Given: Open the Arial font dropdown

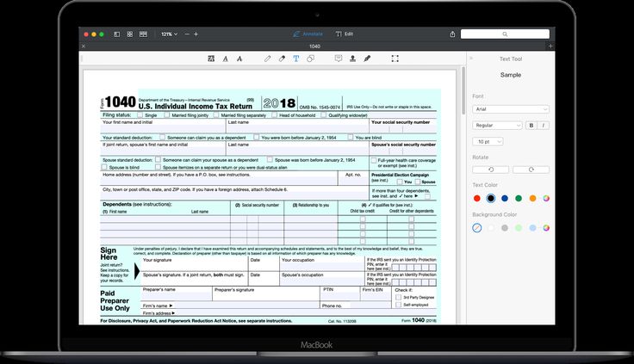Looking at the screenshot, I should [x=511, y=109].
